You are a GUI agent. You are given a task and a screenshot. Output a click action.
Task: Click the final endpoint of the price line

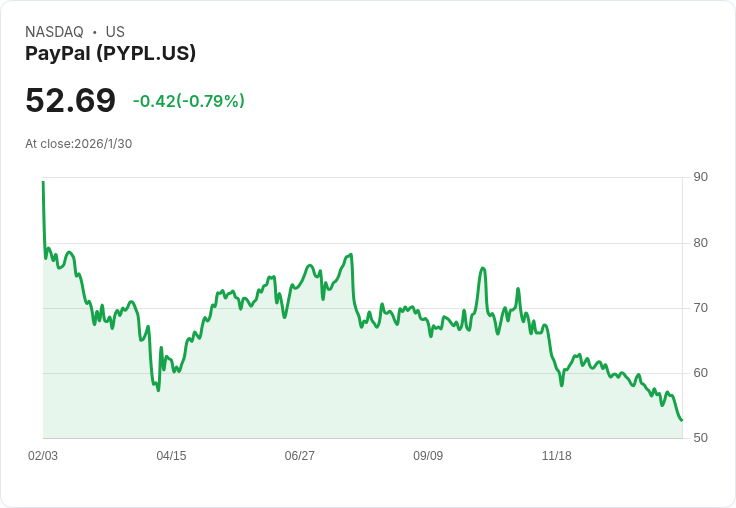(x=682, y=420)
